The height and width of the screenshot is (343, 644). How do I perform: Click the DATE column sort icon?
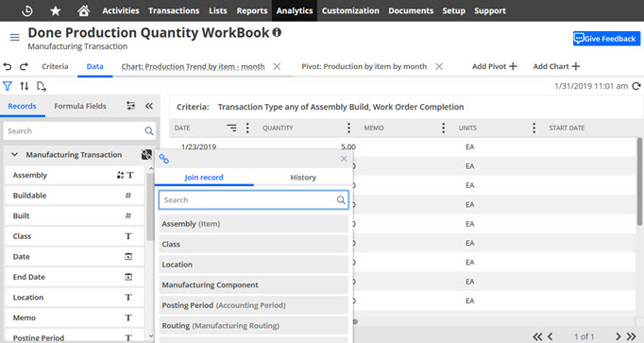pos(231,129)
